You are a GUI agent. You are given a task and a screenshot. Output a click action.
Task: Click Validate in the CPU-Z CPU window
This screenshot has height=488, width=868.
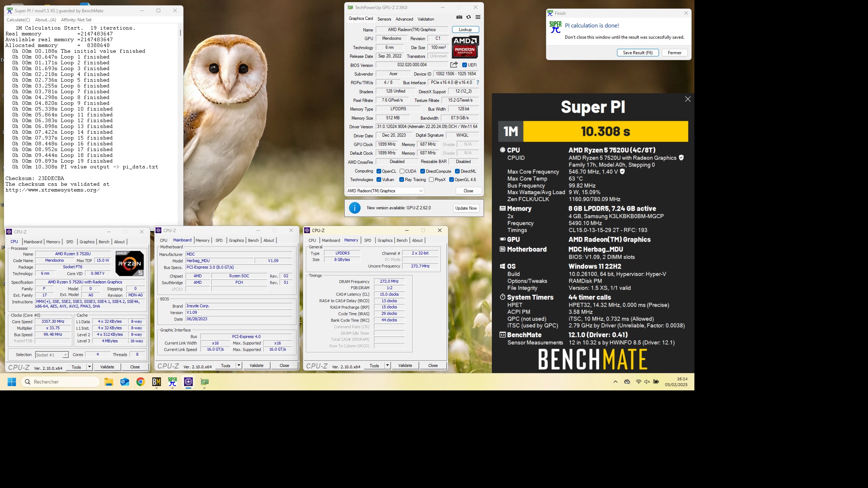(x=107, y=367)
